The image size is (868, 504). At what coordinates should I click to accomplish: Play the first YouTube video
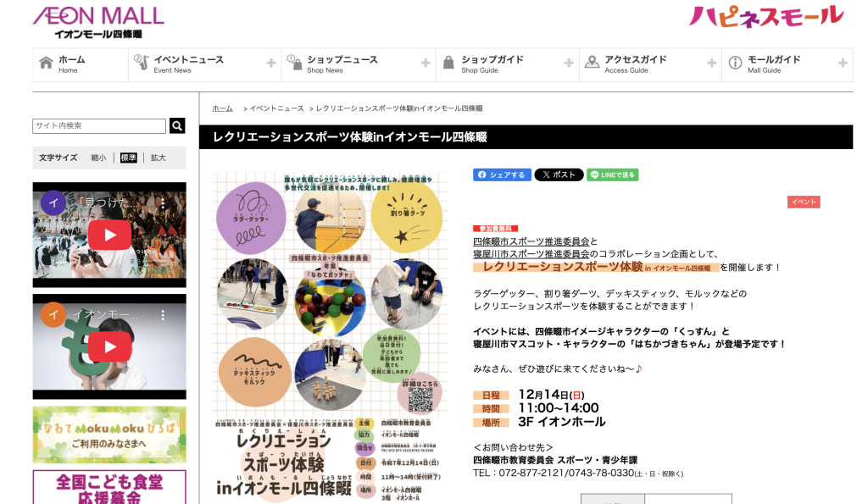[109, 235]
